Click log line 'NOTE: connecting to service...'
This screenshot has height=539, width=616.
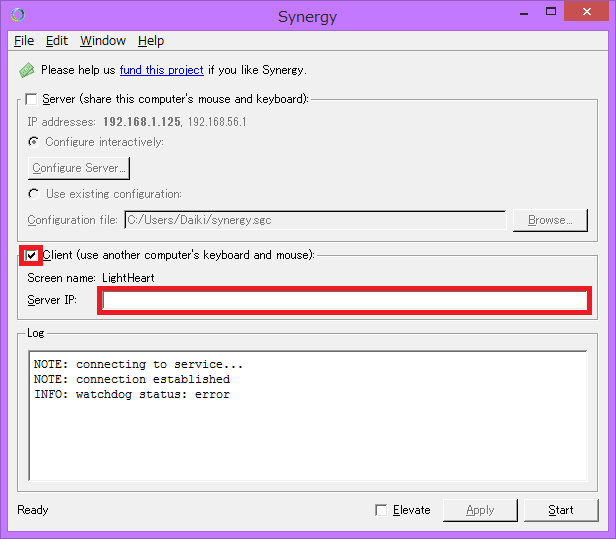(138, 365)
